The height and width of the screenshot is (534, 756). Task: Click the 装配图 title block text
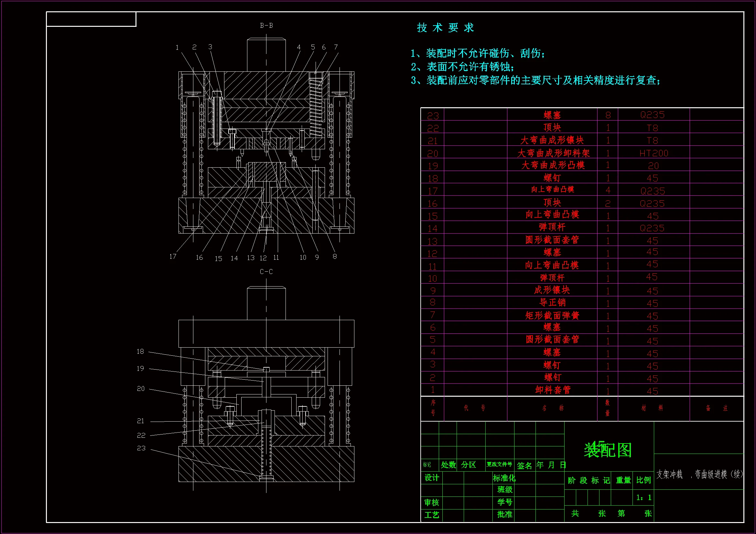pos(608,450)
